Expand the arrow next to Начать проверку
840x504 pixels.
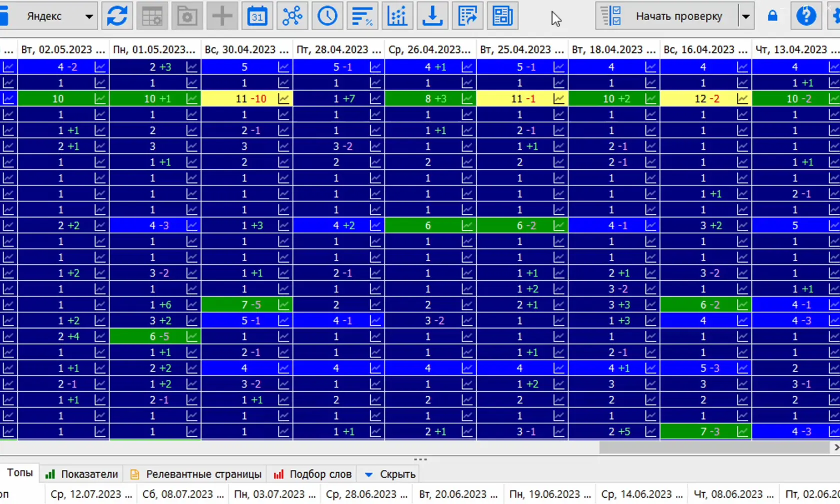[x=745, y=16]
